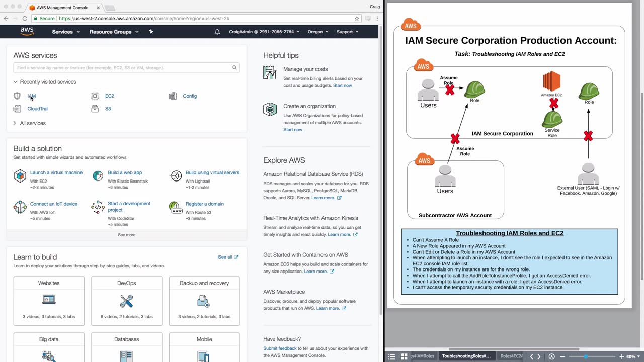Screen dimensions: 644x362
Task: Click the browser address bar
Action: coord(196,18)
